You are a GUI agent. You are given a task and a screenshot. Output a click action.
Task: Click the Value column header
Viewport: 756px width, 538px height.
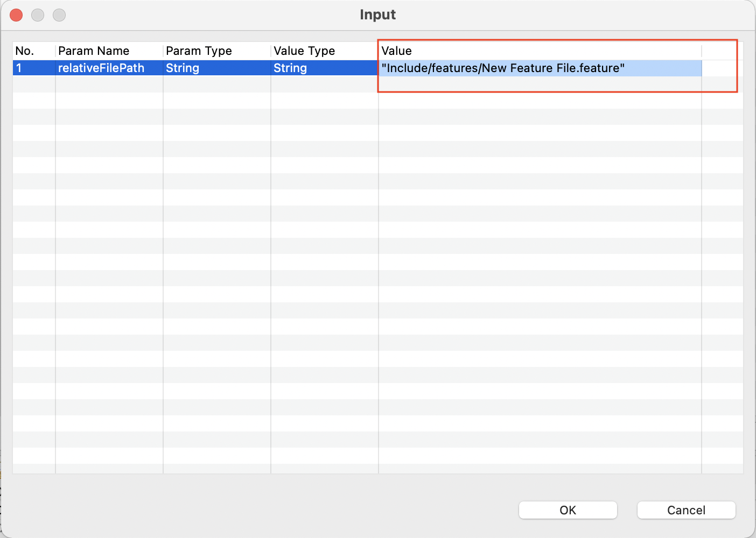[x=397, y=51]
